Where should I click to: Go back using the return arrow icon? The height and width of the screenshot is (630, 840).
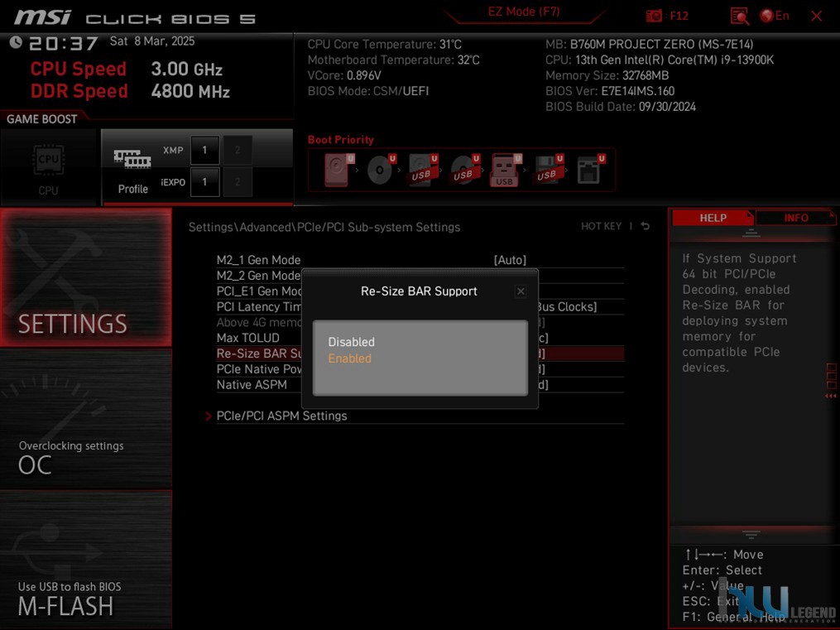[x=646, y=227]
